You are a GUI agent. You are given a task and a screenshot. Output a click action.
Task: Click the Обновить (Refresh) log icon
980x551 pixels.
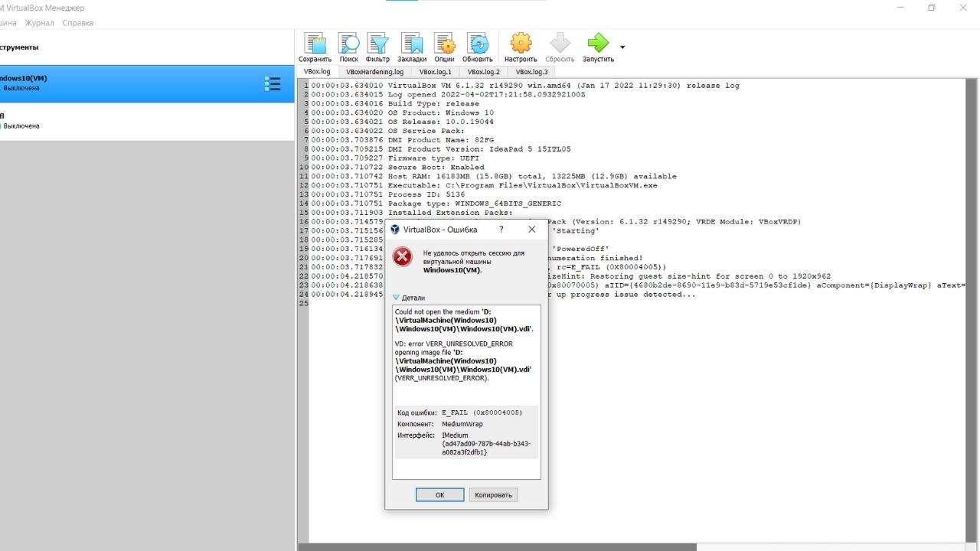478,47
